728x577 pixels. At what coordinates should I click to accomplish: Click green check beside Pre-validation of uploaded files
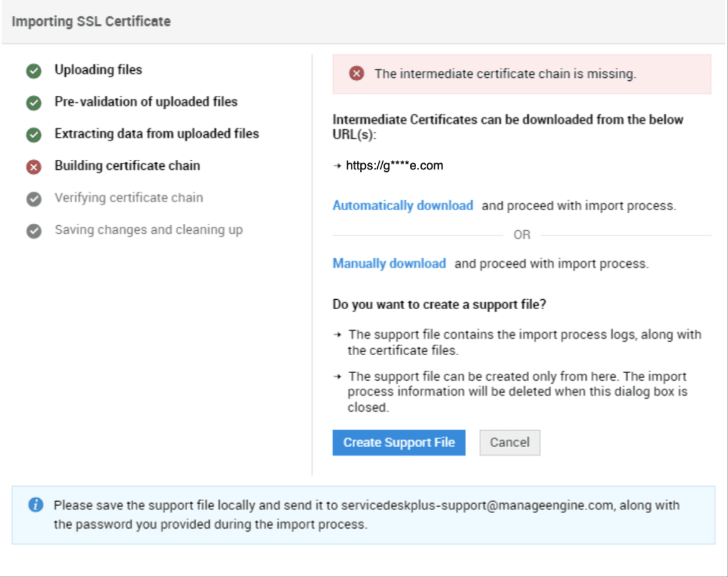pos(34,103)
